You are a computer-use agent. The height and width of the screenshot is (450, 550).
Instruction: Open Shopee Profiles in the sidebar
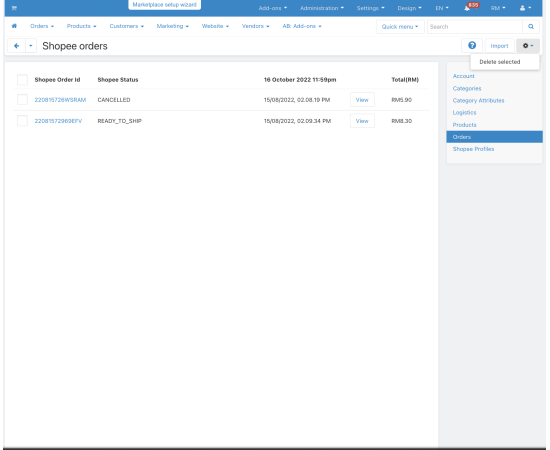pyautogui.click(x=473, y=149)
